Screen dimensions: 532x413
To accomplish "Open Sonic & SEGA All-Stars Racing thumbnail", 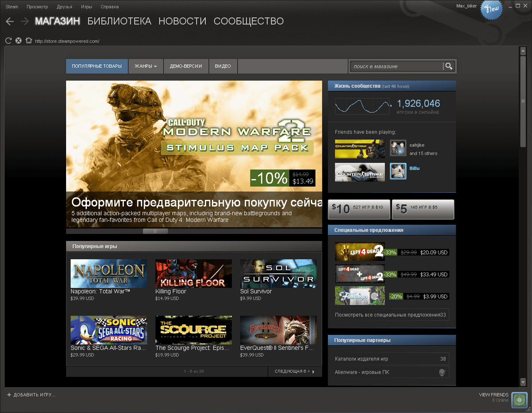I will click(x=109, y=330).
